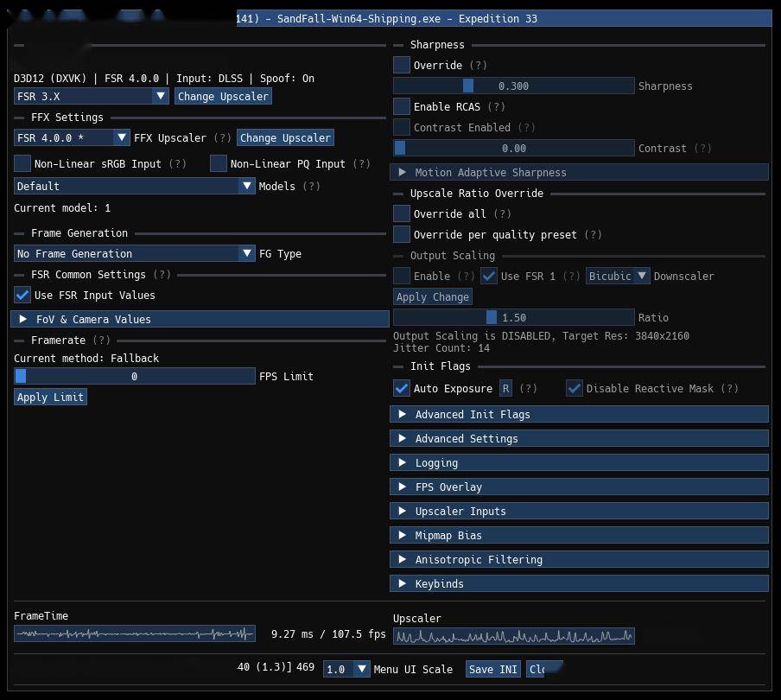Toggle Disable Reactive Mask checkbox
This screenshot has width=781, height=700.
pos(575,388)
